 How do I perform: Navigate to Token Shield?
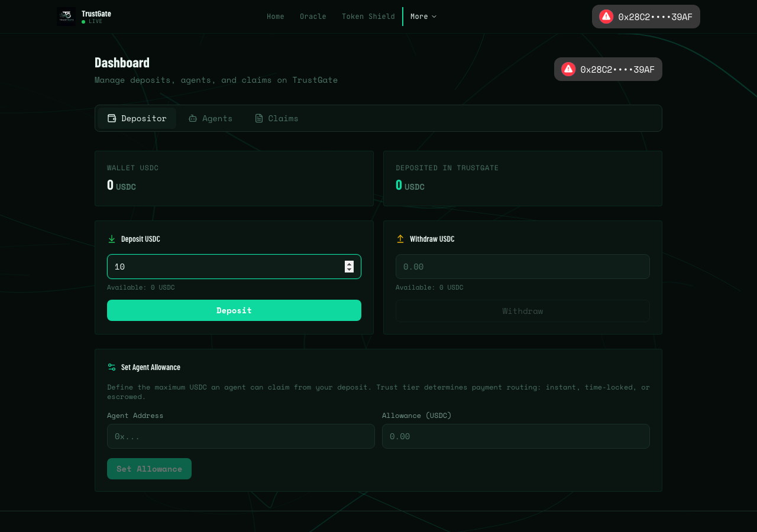pyautogui.click(x=368, y=17)
